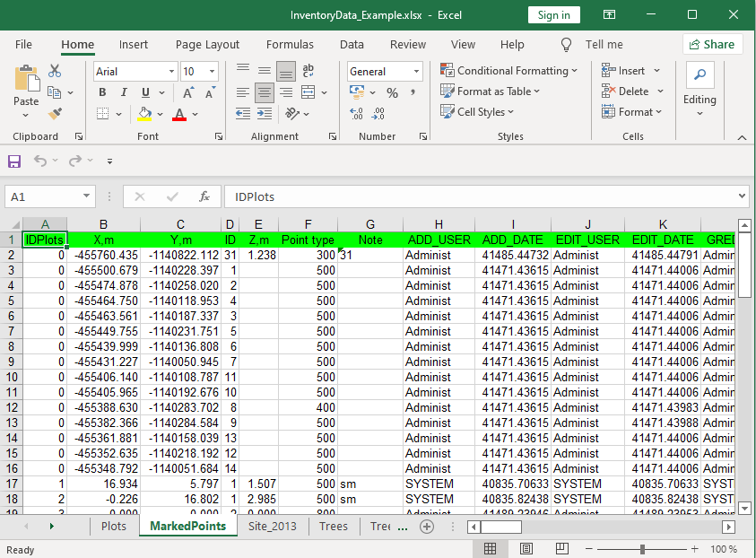The height and width of the screenshot is (558, 756).
Task: Expand the General number format dropdown
Action: point(416,72)
